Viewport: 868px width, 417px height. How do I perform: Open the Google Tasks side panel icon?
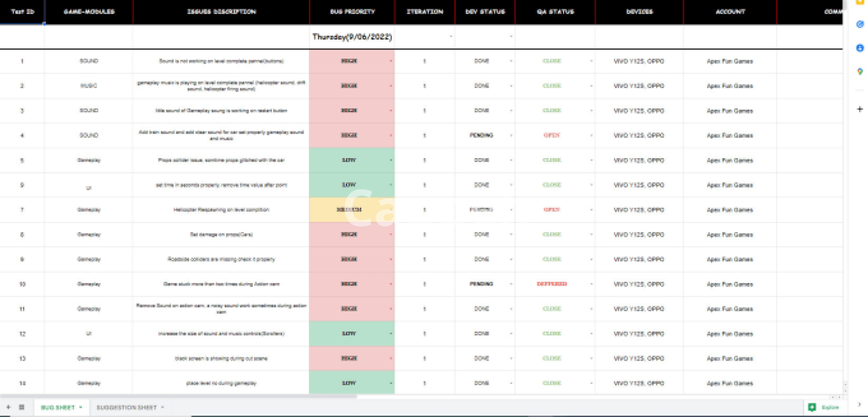click(x=860, y=24)
